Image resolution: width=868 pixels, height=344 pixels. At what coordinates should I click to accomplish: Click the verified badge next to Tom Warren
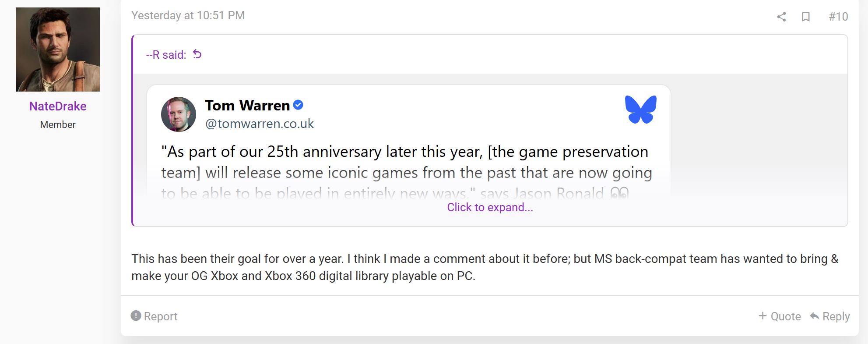(x=298, y=104)
